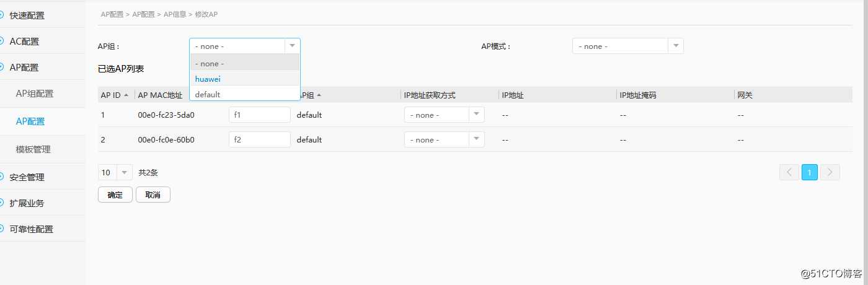The height and width of the screenshot is (285, 868).
Task: Select page 1 in pagination
Action: (810, 172)
